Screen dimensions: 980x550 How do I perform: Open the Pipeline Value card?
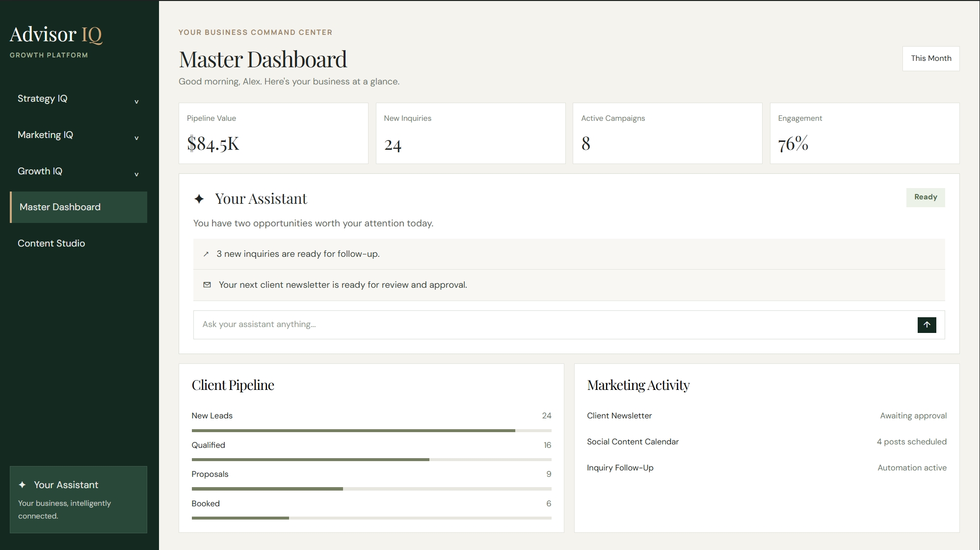click(273, 133)
